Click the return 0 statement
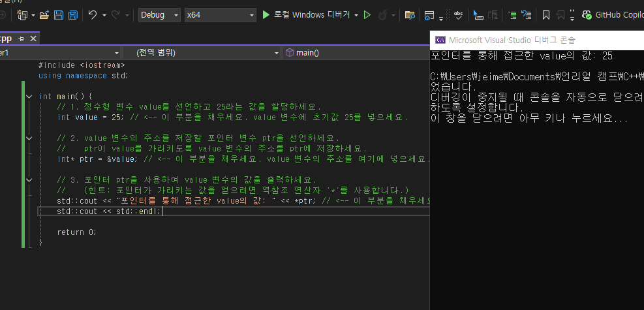This screenshot has height=310, width=644. (x=76, y=232)
